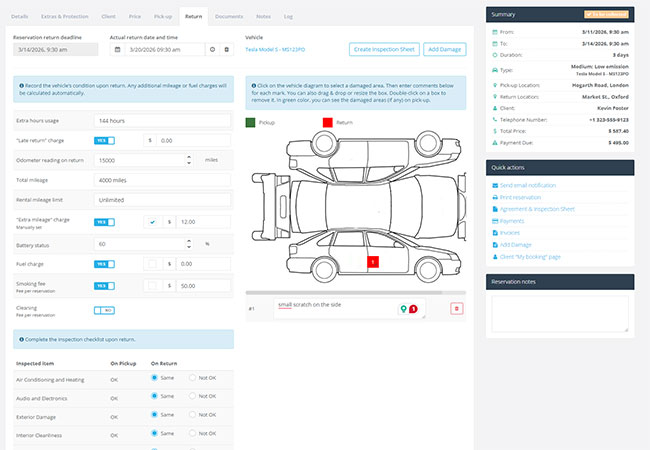Adjust odometer reading with its spinner arrows
This screenshot has height=450, width=650.
[x=189, y=160]
